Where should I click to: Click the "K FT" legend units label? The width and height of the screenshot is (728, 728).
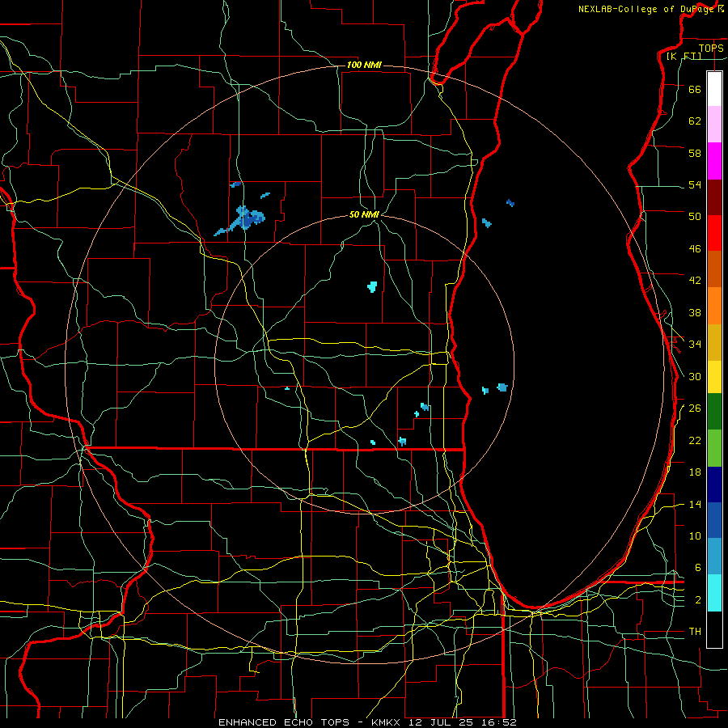coord(684,57)
